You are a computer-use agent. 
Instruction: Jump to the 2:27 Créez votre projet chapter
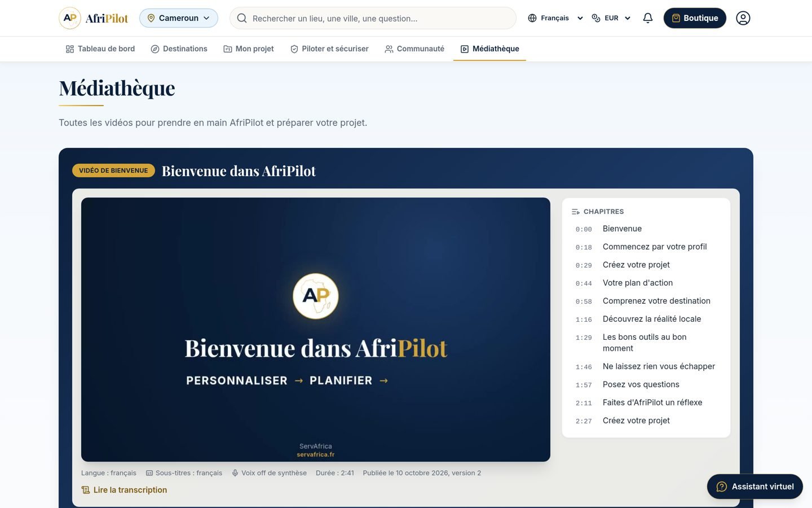pyautogui.click(x=646, y=421)
